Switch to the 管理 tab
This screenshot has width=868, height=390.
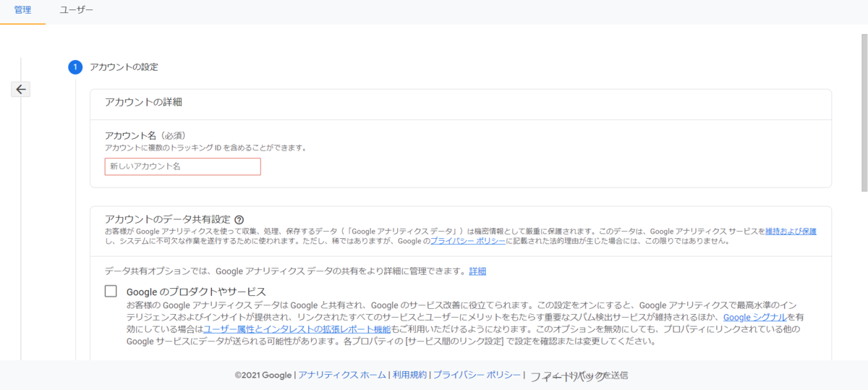point(22,11)
